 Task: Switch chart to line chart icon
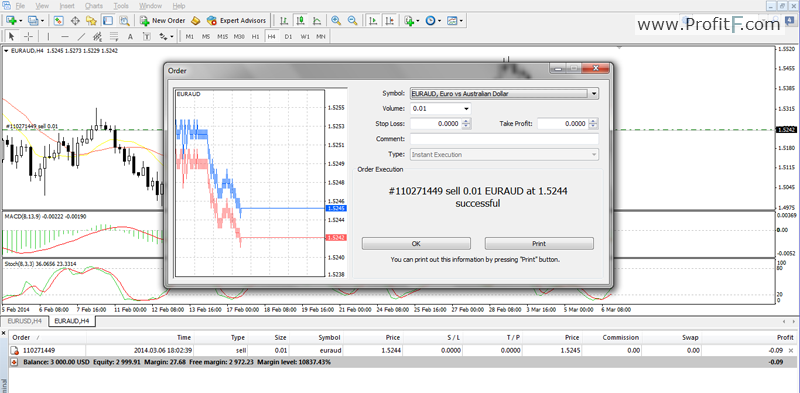click(x=317, y=21)
